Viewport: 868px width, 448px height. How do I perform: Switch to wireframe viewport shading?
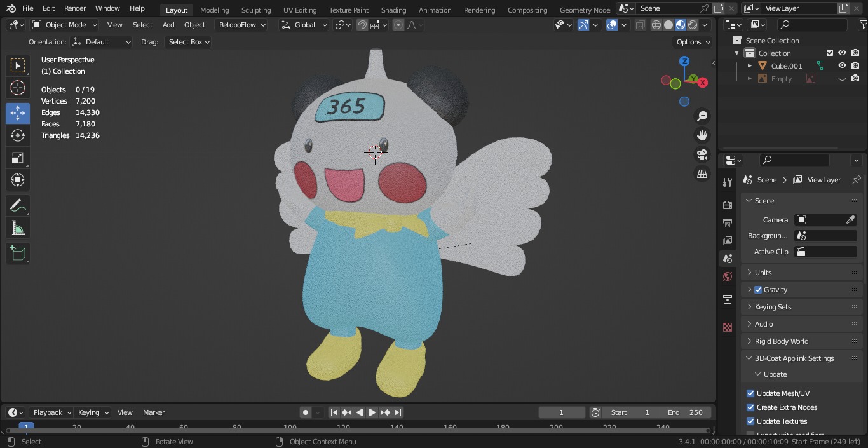pos(656,25)
